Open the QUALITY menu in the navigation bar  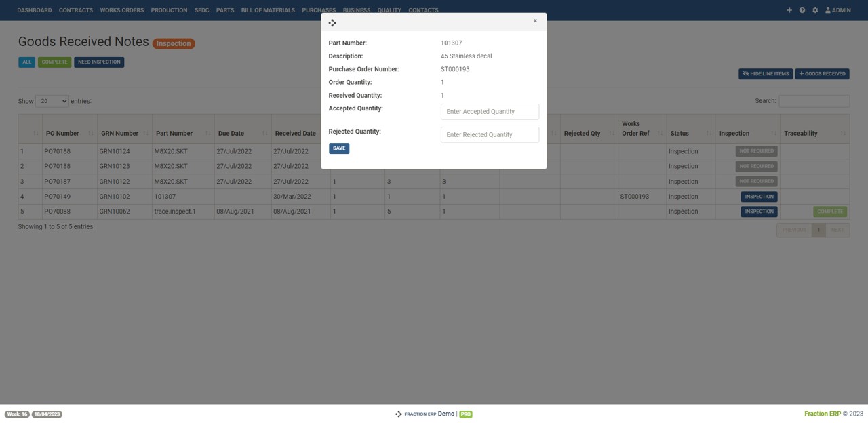pos(389,9)
